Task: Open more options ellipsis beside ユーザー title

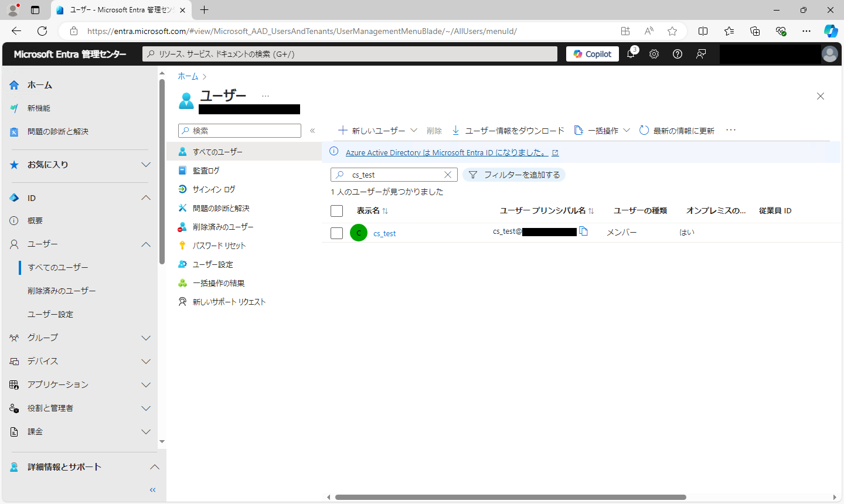Action: 266,96
